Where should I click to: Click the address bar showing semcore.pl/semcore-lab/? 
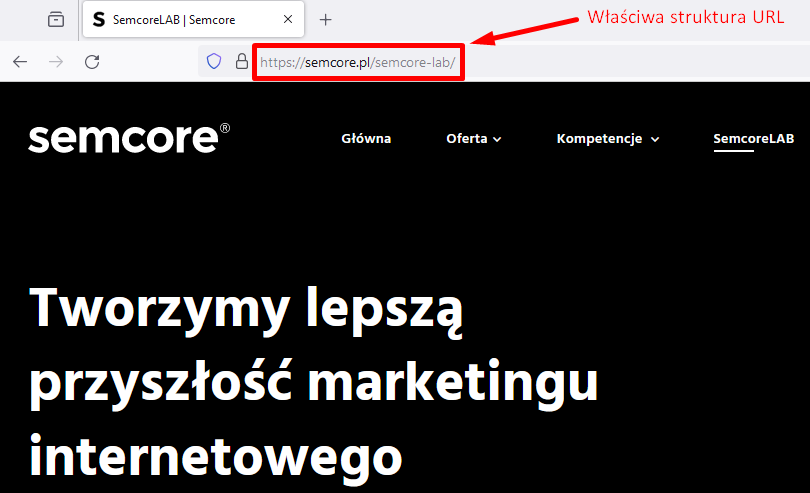point(357,63)
